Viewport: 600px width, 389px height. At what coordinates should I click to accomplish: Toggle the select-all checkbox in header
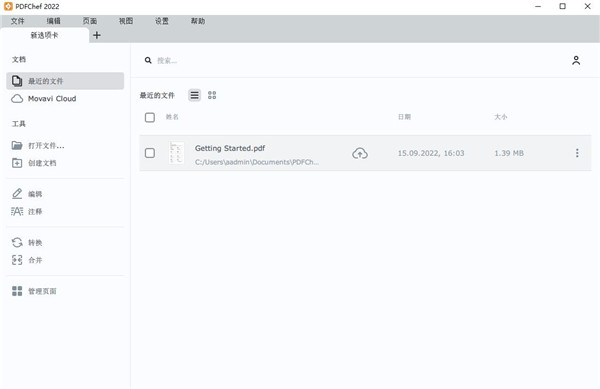click(x=150, y=117)
